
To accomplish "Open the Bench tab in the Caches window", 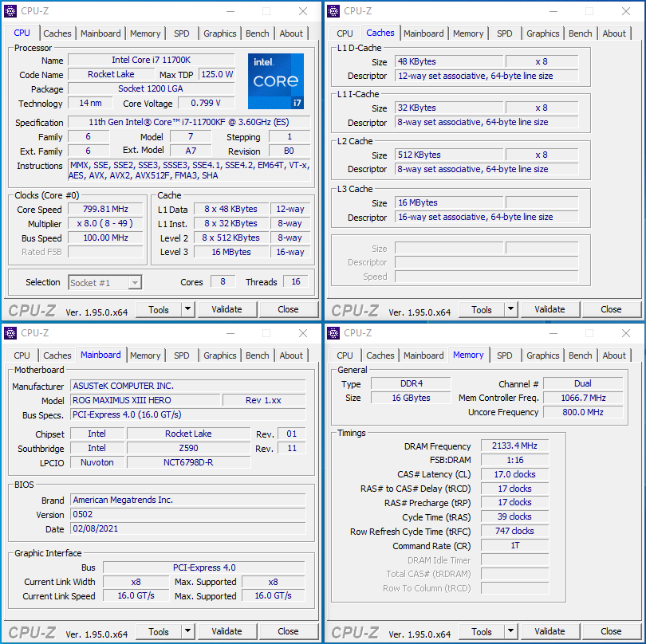I will click(581, 33).
